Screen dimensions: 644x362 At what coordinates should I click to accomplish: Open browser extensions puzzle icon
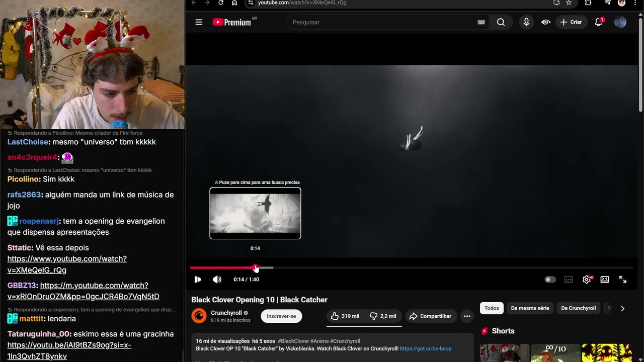click(x=588, y=3)
